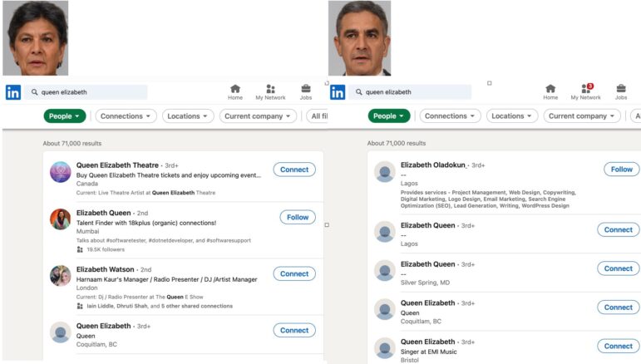This screenshot has height=364, width=641.
Task: Connect with Elizabeth Watson
Action: click(294, 273)
